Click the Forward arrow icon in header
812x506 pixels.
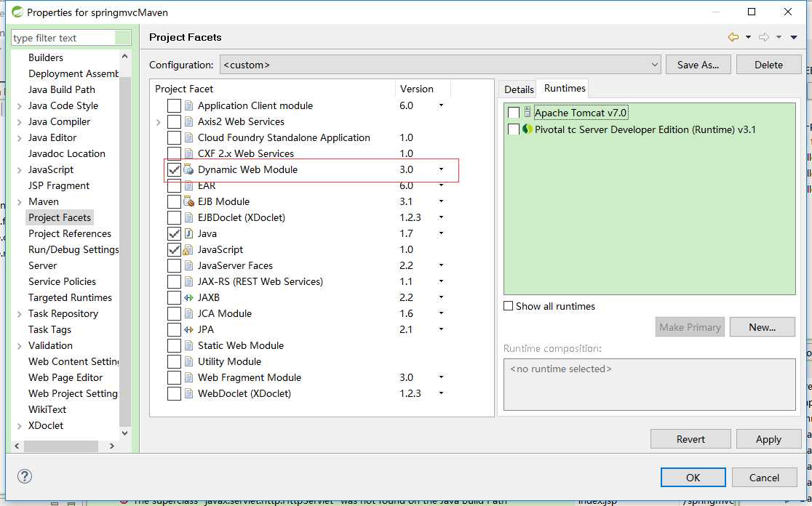pos(764,37)
